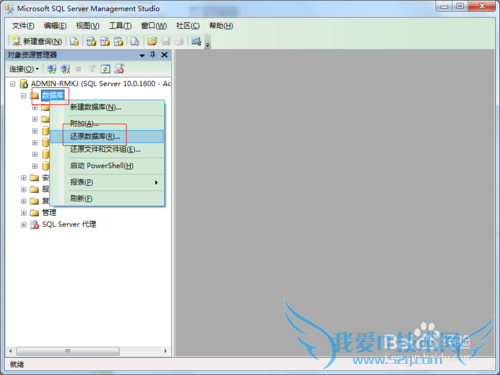Open Analysis Services XMLA query icon
The image size is (500, 375).
pos(118,41)
